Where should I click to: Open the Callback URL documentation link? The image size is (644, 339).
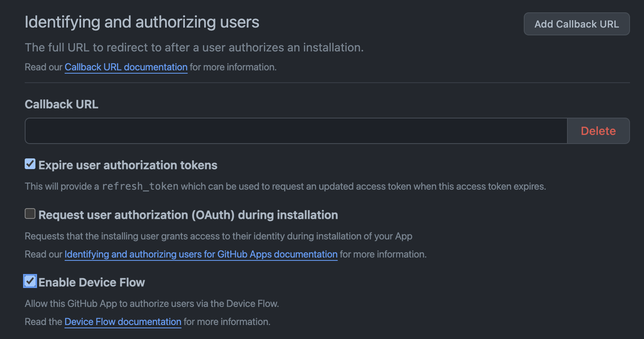click(126, 67)
